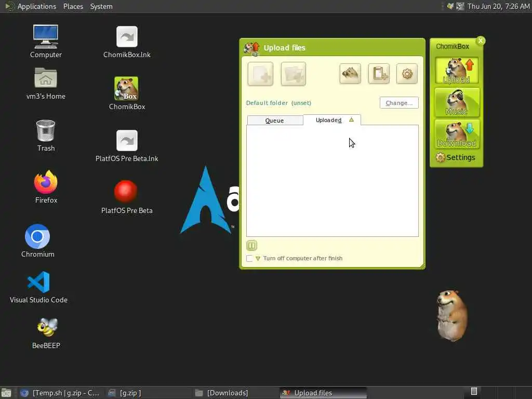
Task: Switch to Upload files taskbar entry
Action: (323, 393)
